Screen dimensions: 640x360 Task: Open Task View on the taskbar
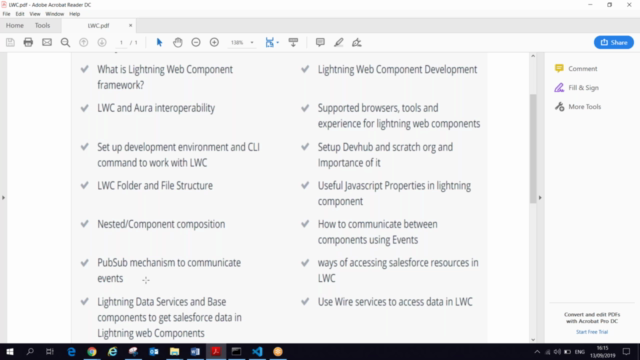tap(50, 351)
